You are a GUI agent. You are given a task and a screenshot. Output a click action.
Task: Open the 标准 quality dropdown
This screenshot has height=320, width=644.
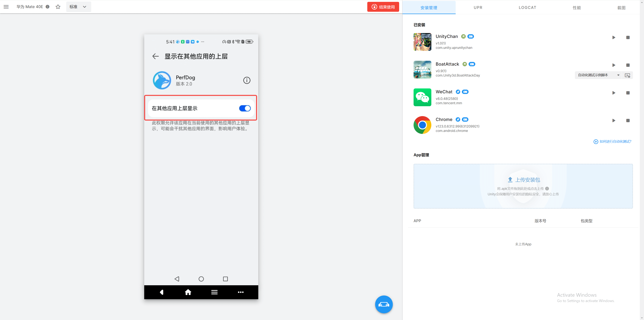(x=78, y=7)
